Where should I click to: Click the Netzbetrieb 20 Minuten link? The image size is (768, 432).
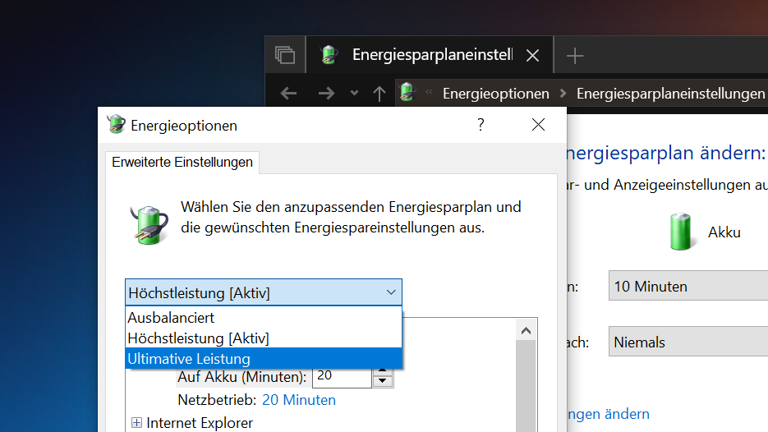(x=298, y=400)
